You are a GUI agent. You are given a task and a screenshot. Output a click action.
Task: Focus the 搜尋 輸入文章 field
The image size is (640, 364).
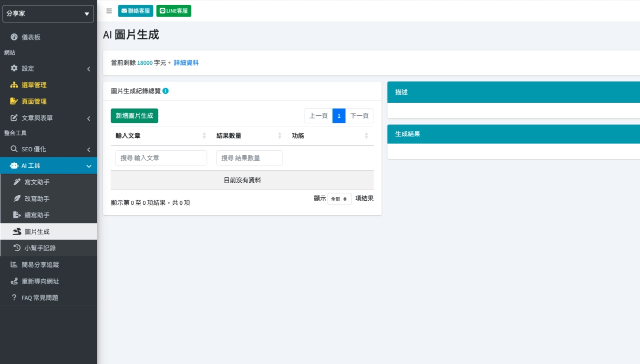click(x=161, y=158)
